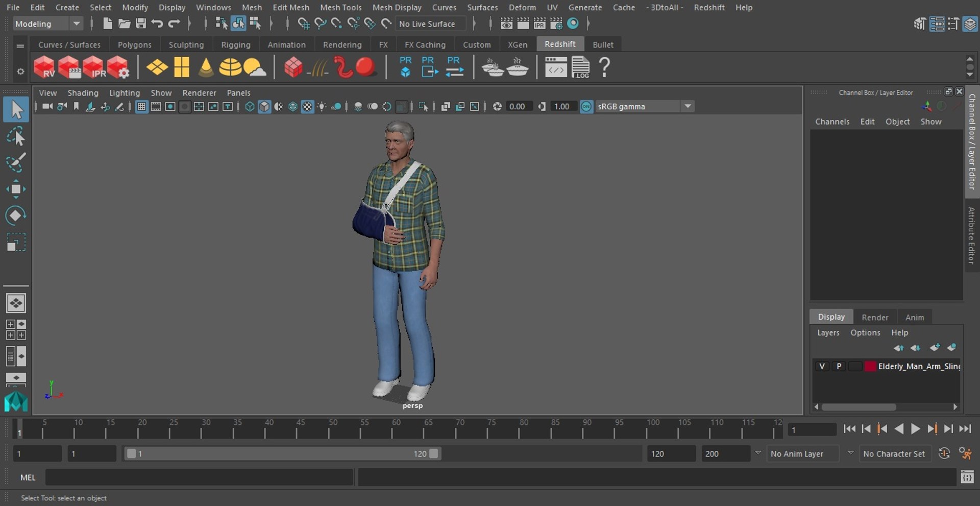The width and height of the screenshot is (980, 506).
Task: Activate the Lasso select tool
Action: (16, 137)
